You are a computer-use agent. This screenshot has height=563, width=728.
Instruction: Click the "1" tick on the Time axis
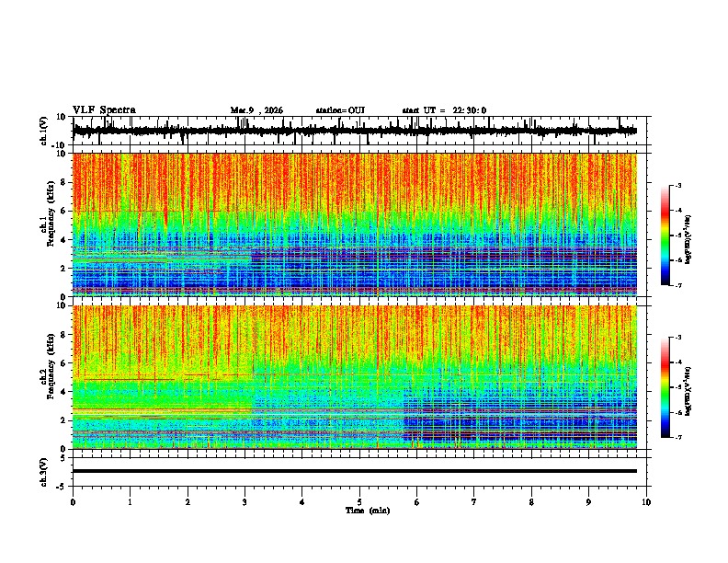[130, 502]
